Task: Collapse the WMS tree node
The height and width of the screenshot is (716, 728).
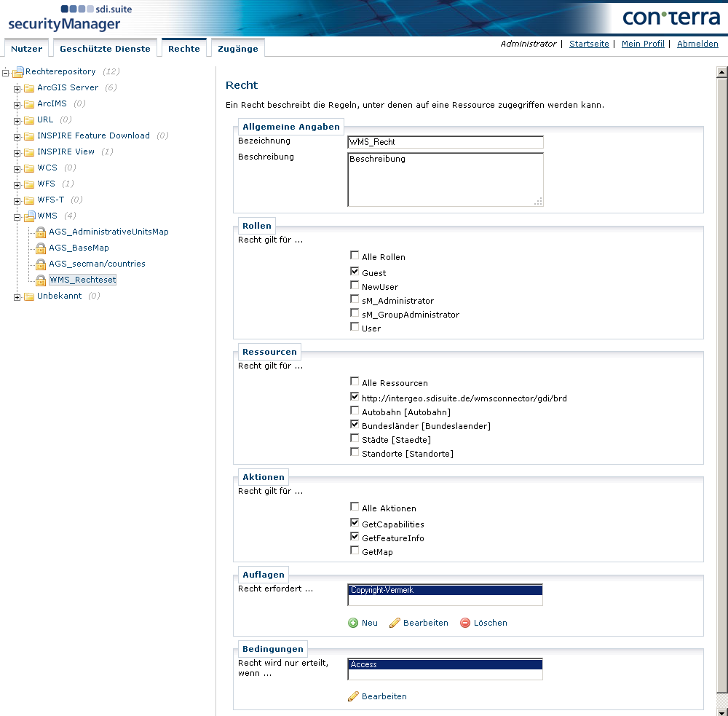Action: (x=16, y=216)
